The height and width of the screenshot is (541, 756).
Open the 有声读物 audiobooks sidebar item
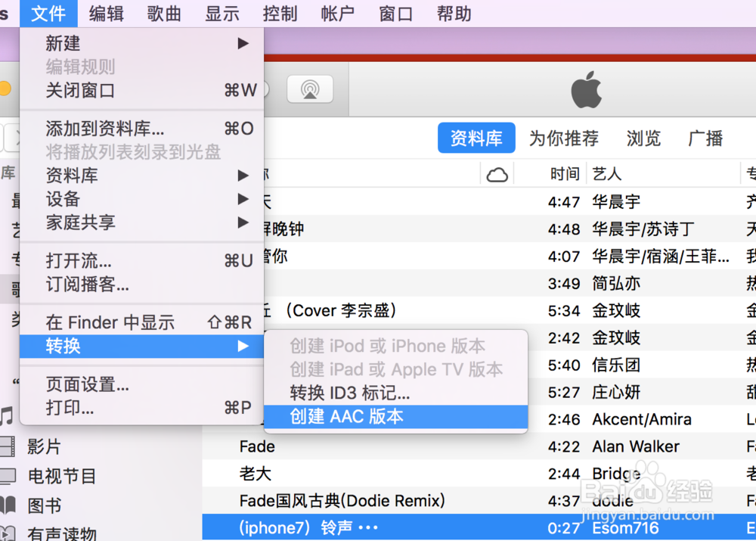pos(62,533)
